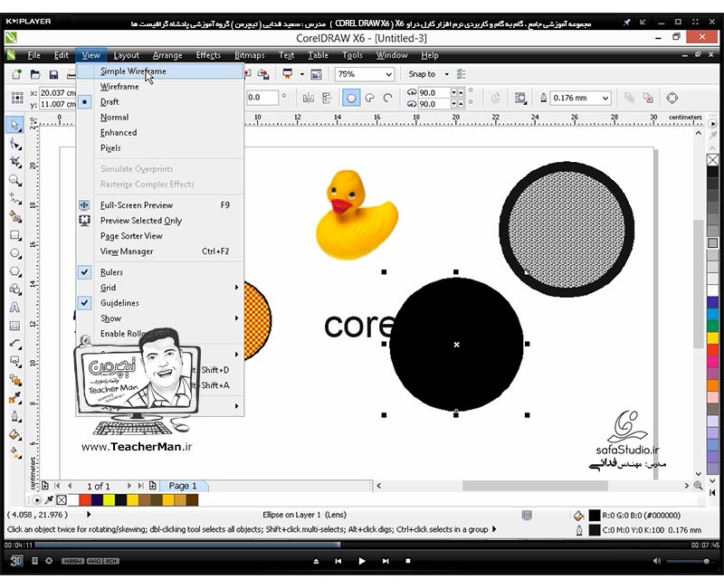Open View Manager entry
Image resolution: width=724 pixels, height=588 pixels.
coord(160,251)
